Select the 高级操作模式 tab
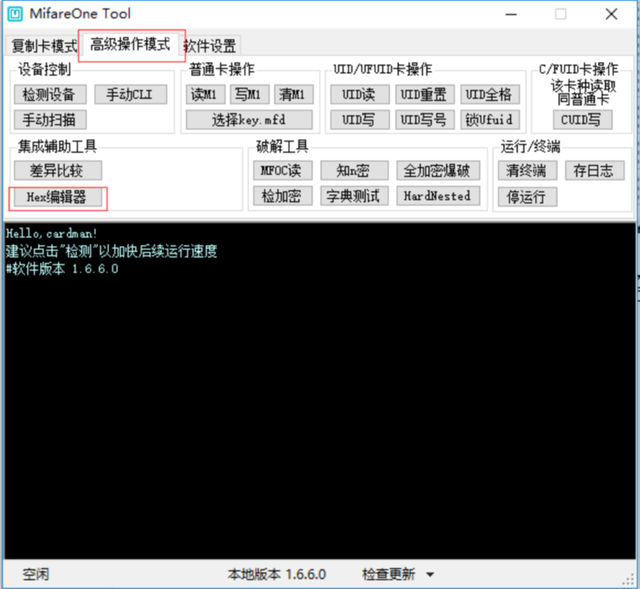Screen dimensions: 640x589 130,44
